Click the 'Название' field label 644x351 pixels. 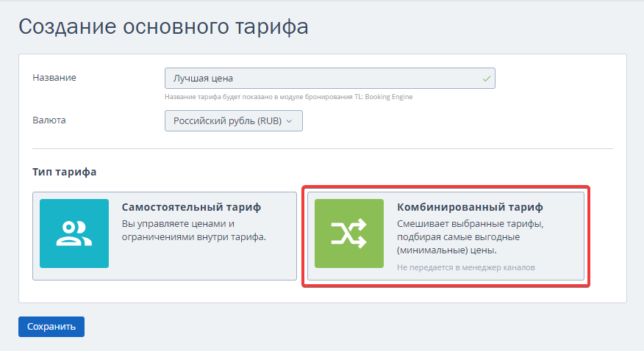tap(54, 78)
